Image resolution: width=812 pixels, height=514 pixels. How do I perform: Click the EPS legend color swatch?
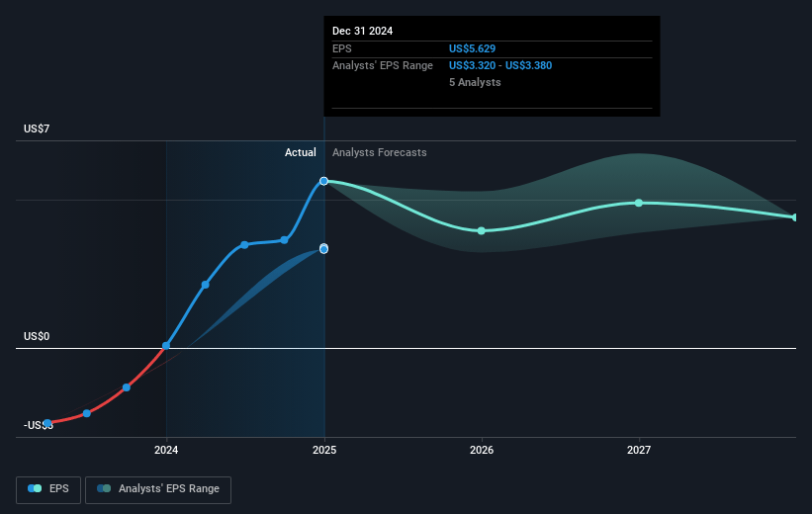pos(35,488)
